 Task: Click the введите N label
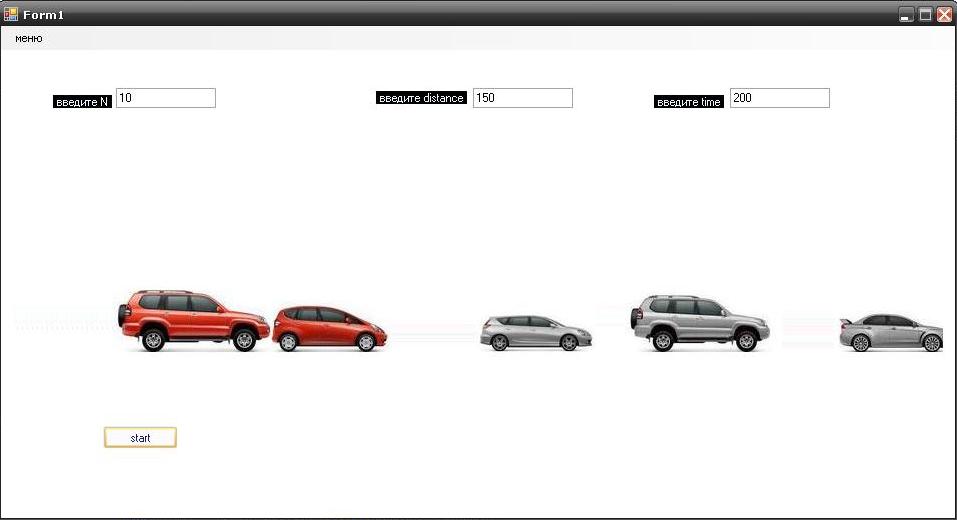82,102
